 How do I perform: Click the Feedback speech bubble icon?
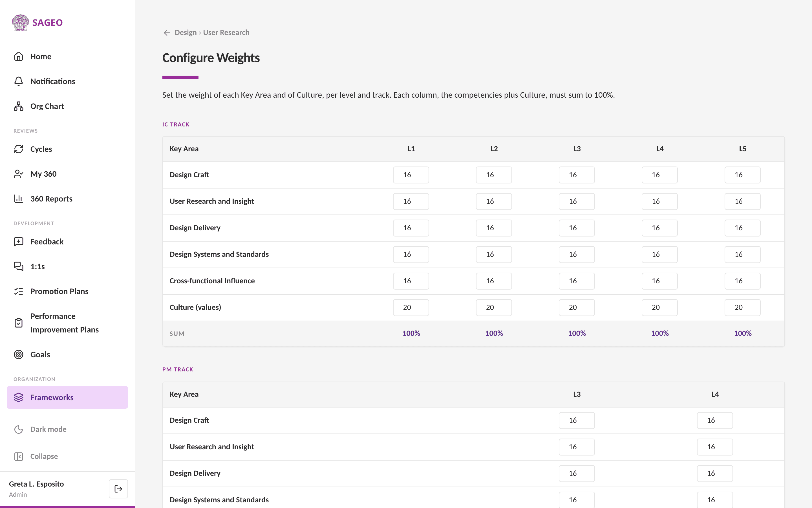click(x=18, y=242)
